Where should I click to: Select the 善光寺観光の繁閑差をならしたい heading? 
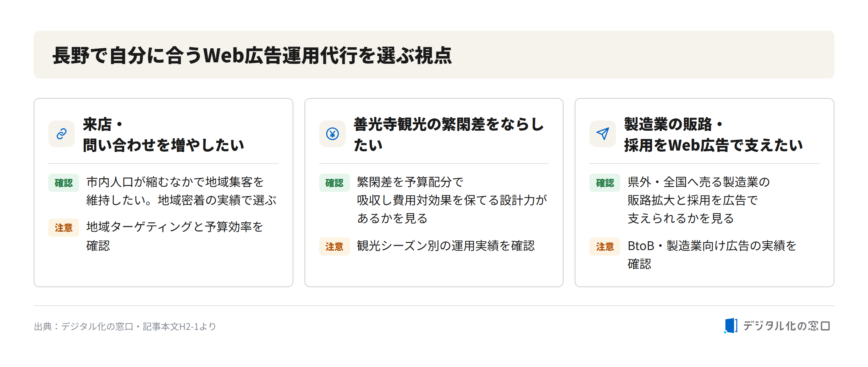coord(449,135)
